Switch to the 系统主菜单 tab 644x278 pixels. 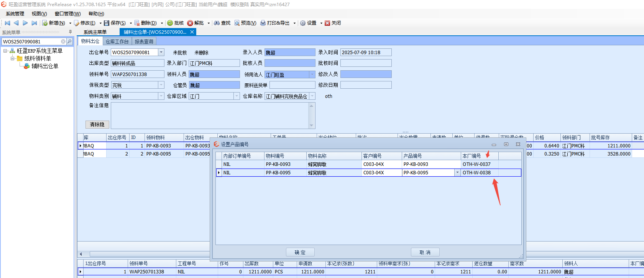pos(95,32)
